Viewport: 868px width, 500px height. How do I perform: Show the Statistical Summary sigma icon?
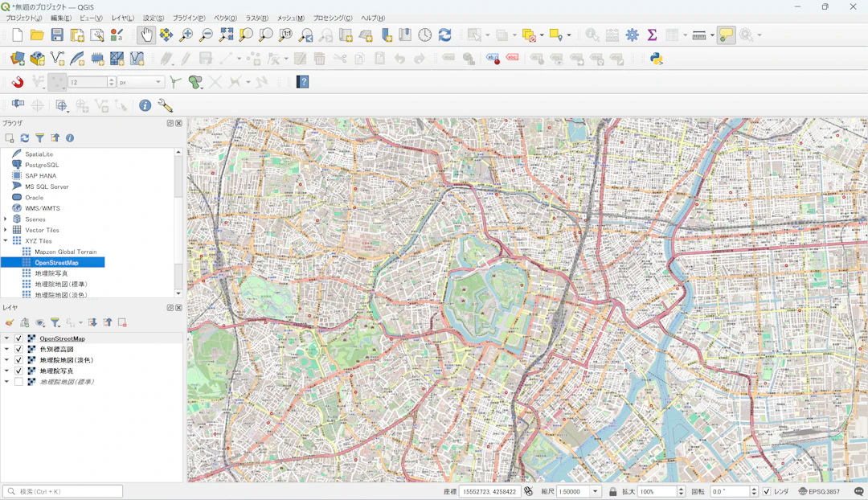[652, 35]
